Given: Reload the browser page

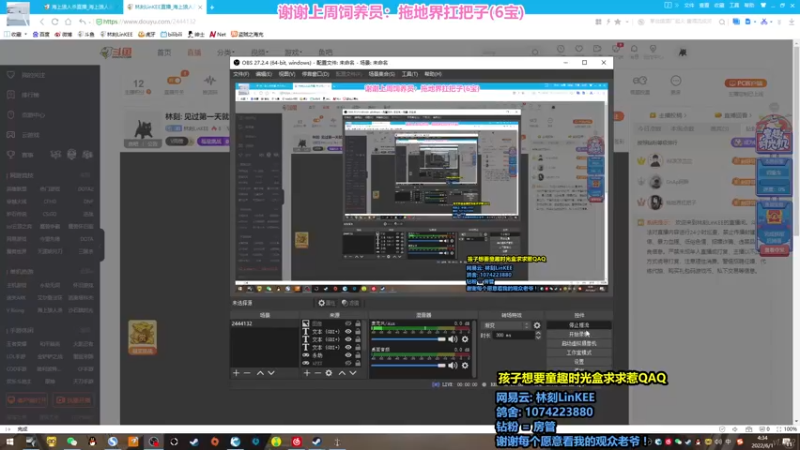Looking at the screenshot, I should pyautogui.click(x=55, y=22).
